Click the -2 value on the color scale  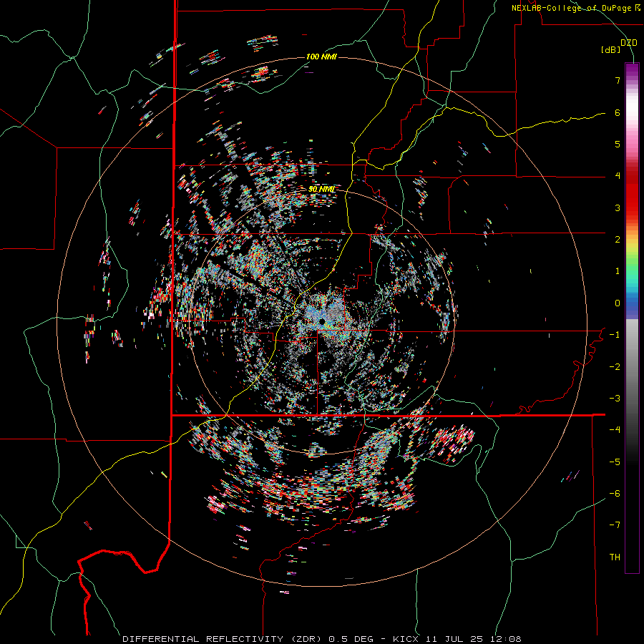tap(615, 367)
